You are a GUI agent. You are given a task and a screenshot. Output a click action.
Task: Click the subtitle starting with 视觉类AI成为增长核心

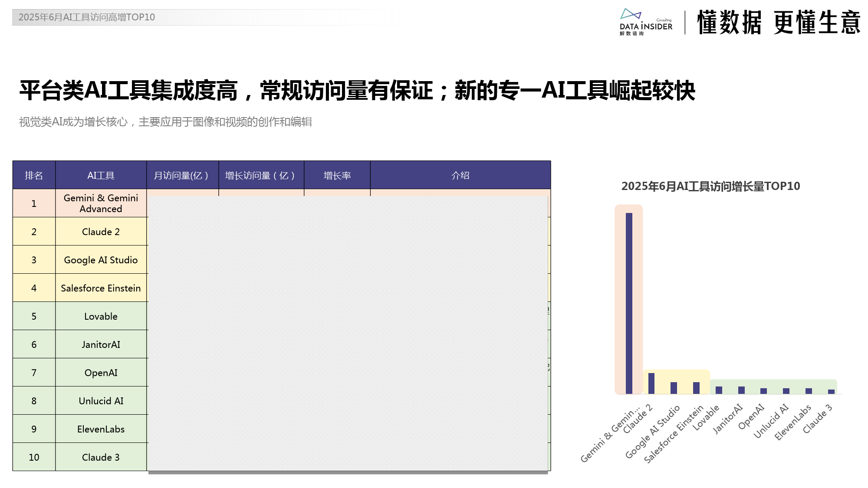tap(165, 122)
